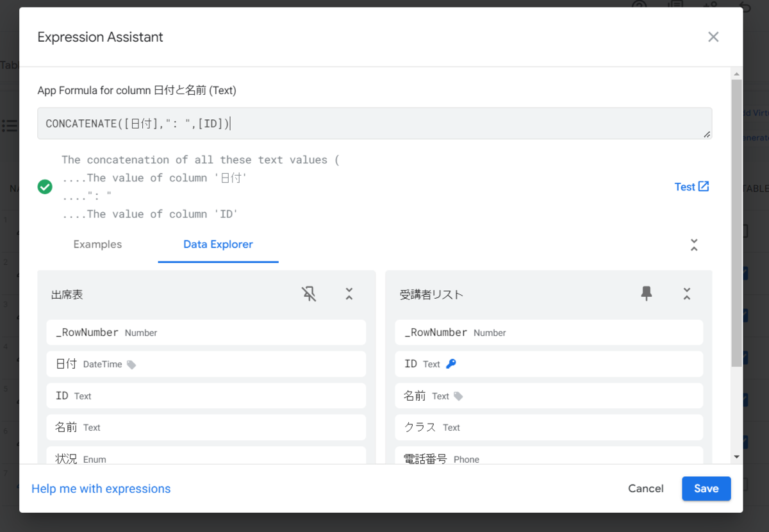Insert クラス Text column from 受講者リスト

coord(549,428)
